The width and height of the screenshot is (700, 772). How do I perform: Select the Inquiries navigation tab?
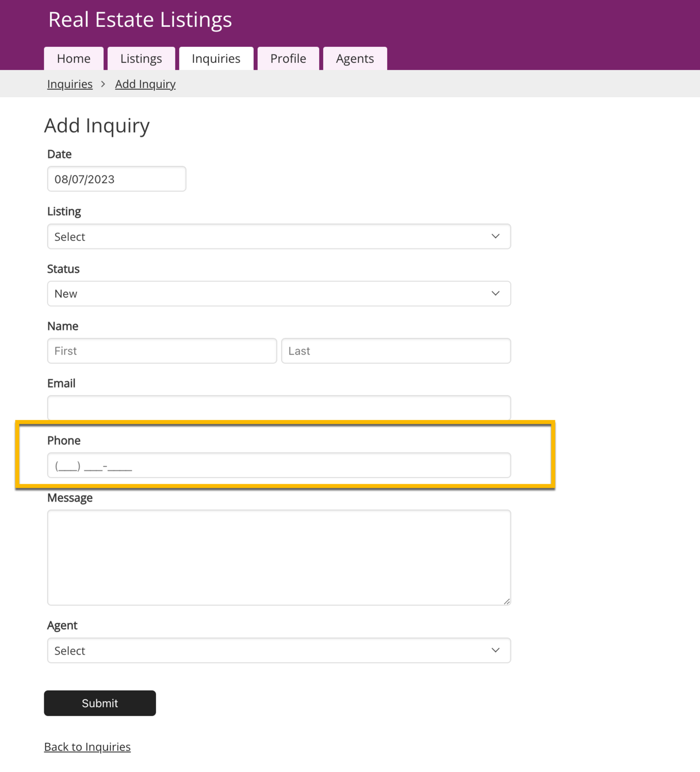(216, 59)
